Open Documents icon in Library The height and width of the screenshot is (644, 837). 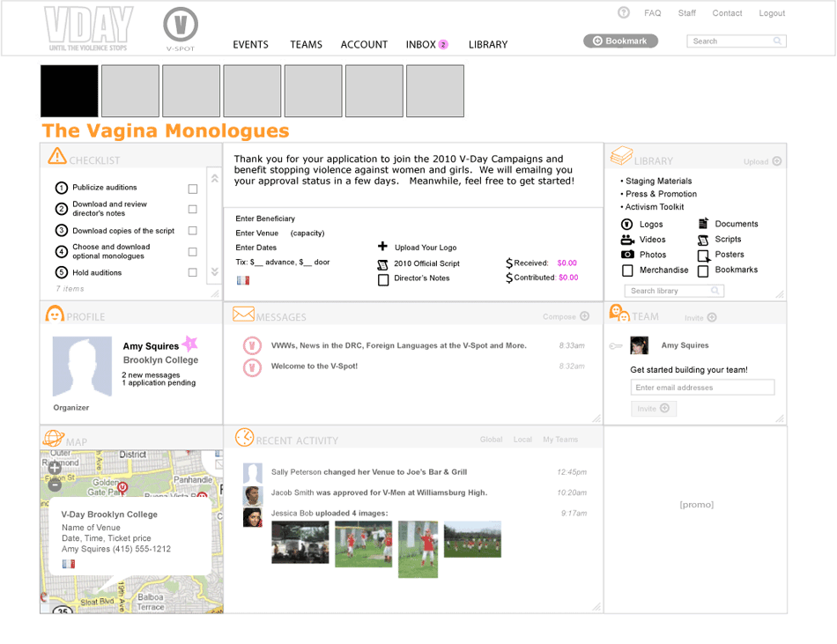(x=704, y=224)
